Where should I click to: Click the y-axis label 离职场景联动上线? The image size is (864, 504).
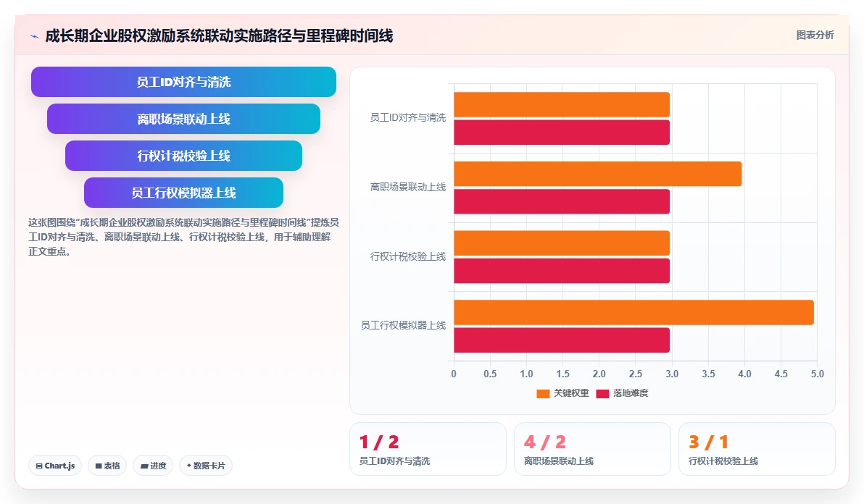pos(408,187)
